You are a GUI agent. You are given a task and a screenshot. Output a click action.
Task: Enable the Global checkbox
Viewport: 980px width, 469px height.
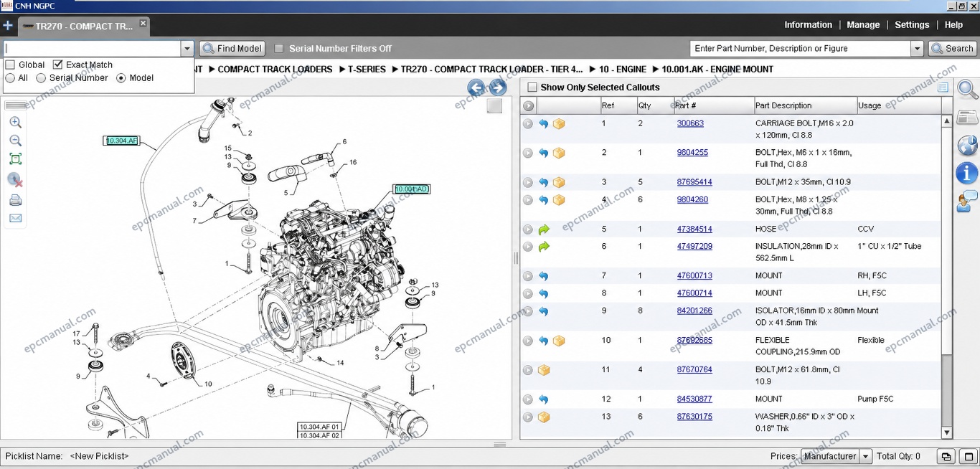click(x=10, y=65)
